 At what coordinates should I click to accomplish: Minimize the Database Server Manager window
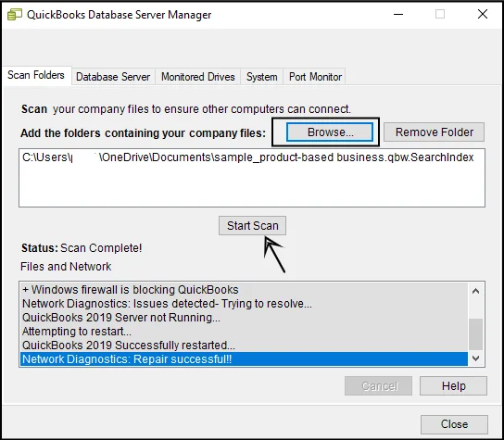coord(398,15)
